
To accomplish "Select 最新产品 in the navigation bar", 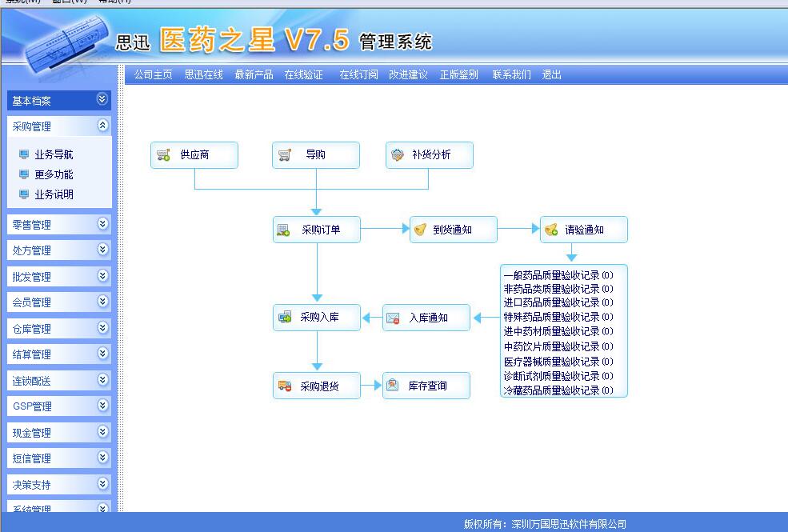I will pos(254,75).
